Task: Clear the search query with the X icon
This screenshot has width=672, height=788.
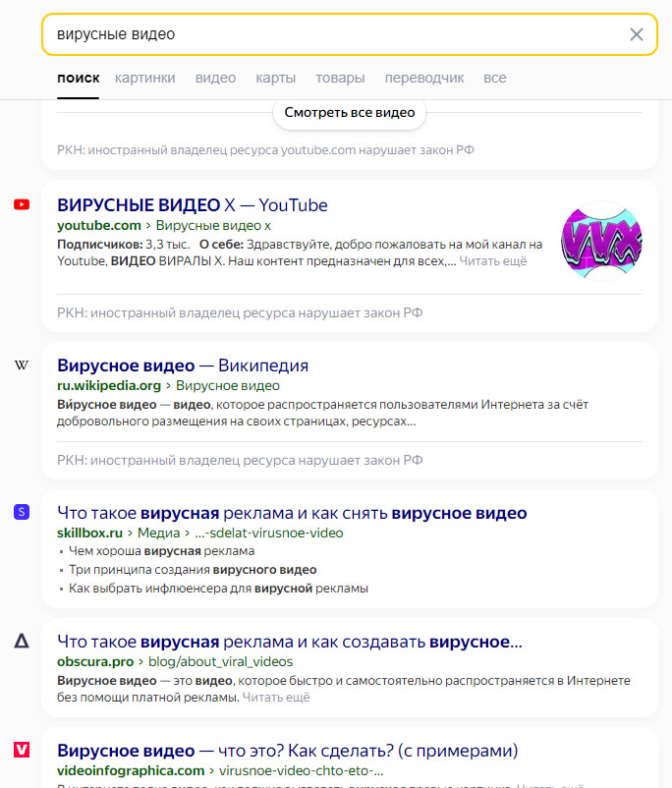Action: [637, 34]
